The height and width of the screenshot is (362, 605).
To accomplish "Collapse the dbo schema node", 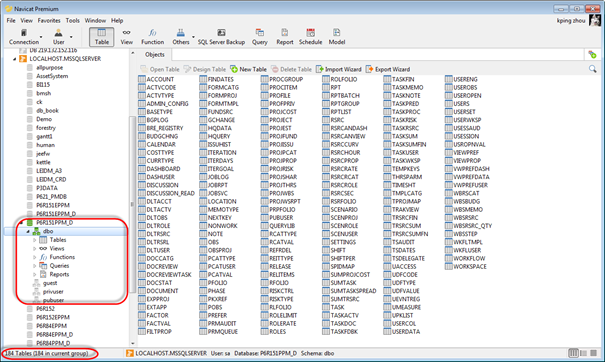I will (28, 232).
